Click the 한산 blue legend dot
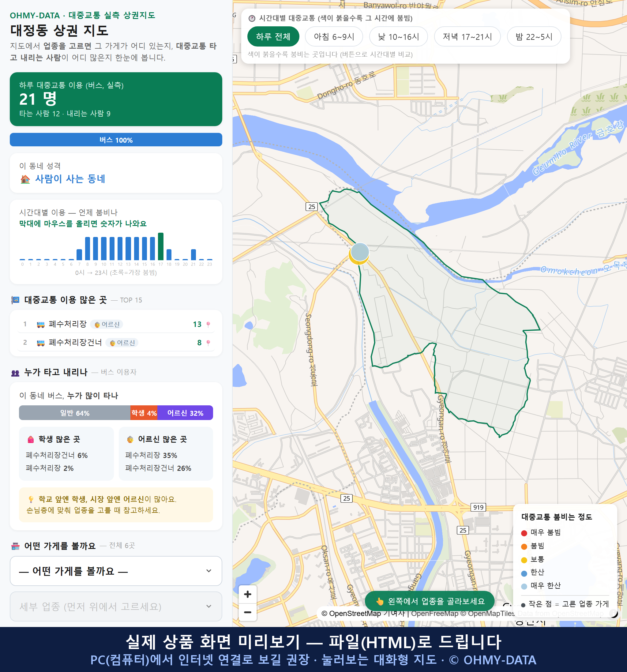Screen dimensions: 627x672 (x=524, y=573)
